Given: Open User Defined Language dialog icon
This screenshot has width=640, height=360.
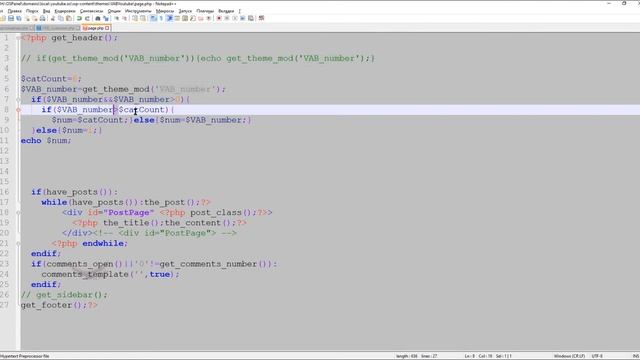Looking at the screenshot, I should point(177,18).
